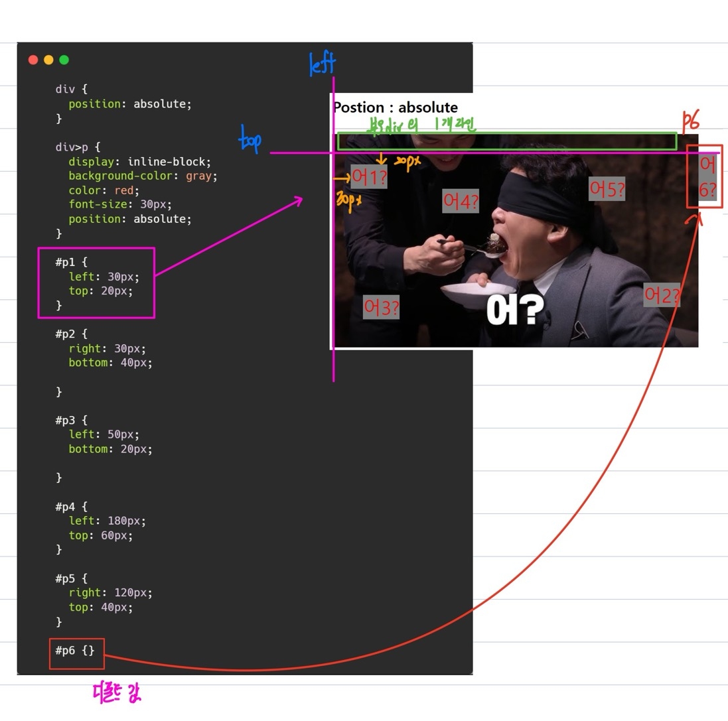Click the yellow minimize dot of the code window

[48, 60]
